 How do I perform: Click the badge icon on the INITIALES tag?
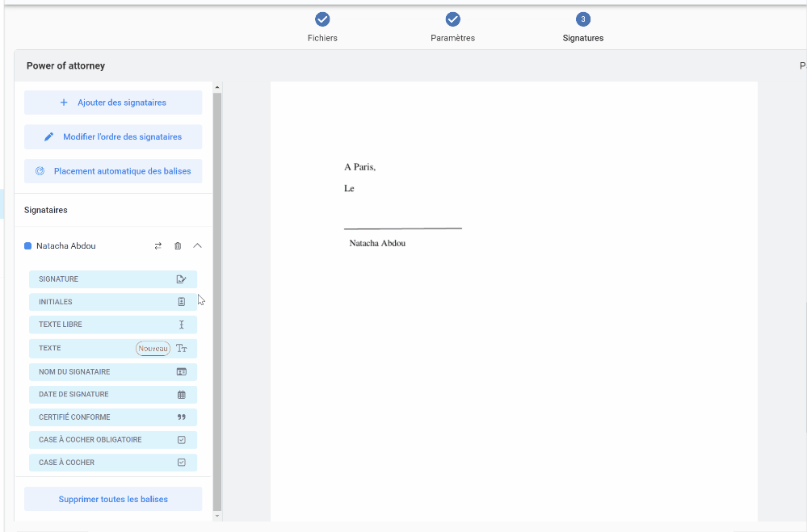[181, 302]
